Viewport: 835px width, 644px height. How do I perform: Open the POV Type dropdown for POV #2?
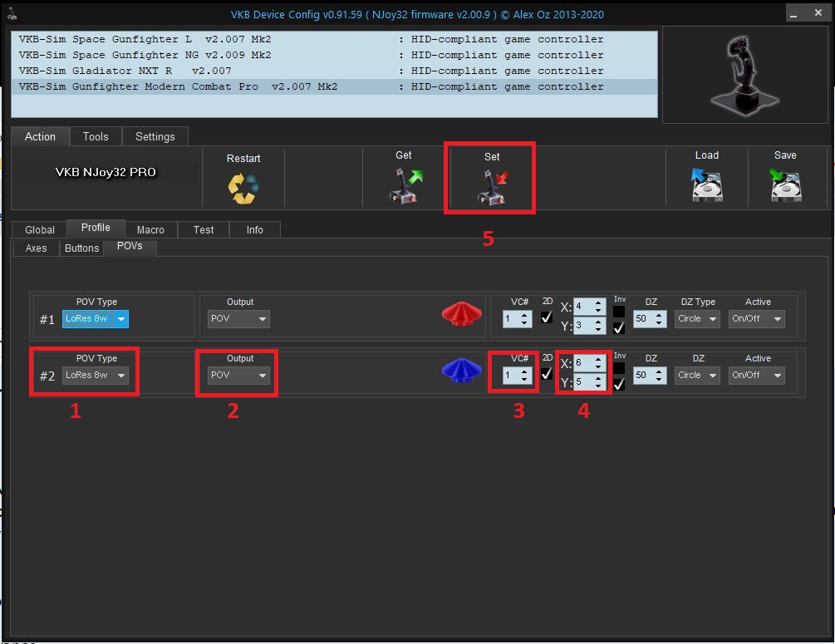(96, 376)
